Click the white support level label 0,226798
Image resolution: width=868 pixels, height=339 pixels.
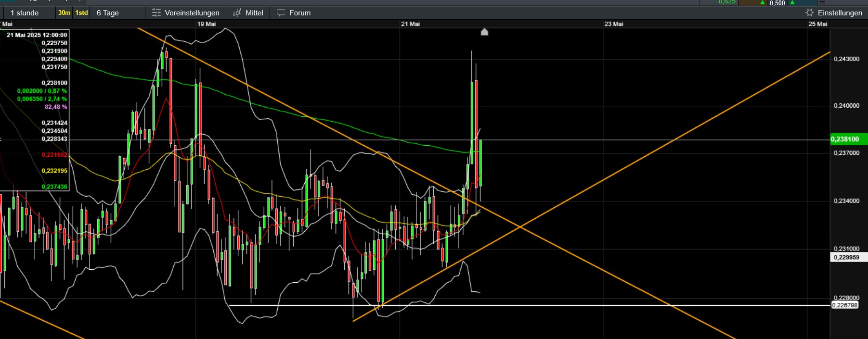845,305
